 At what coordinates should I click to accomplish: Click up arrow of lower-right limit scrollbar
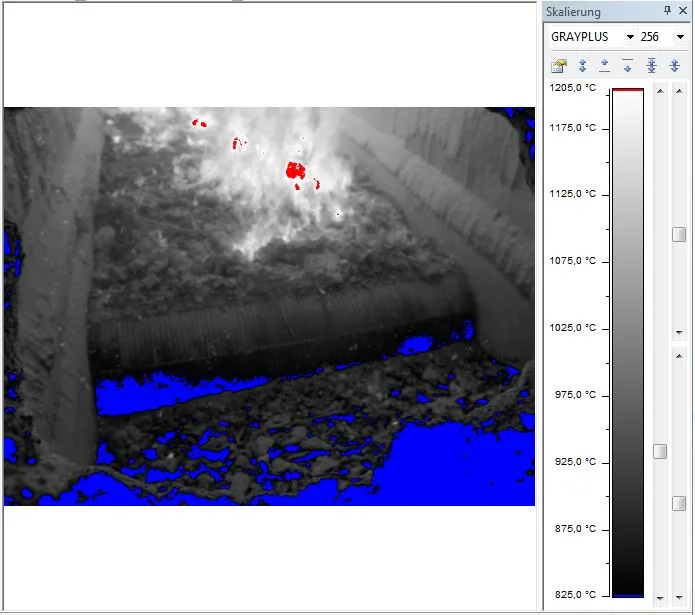click(x=679, y=356)
